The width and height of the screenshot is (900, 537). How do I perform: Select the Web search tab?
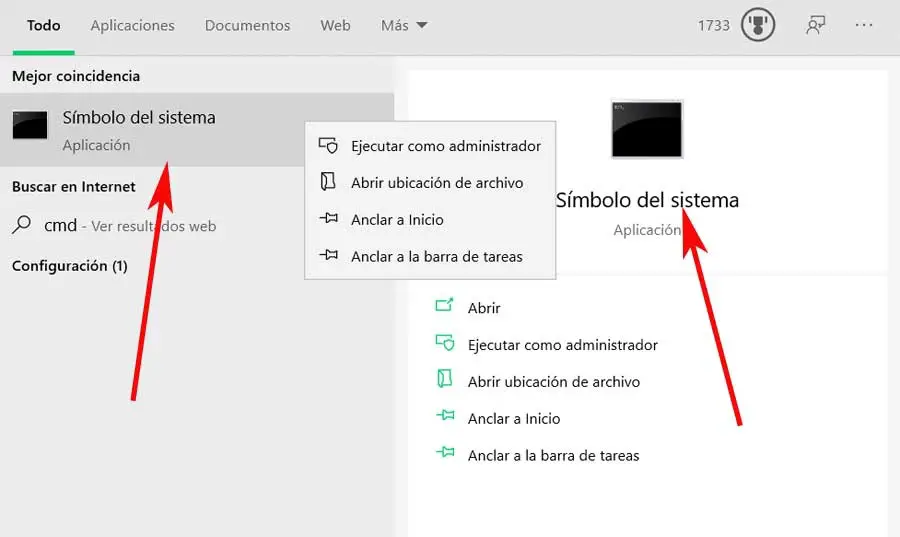pyautogui.click(x=335, y=25)
